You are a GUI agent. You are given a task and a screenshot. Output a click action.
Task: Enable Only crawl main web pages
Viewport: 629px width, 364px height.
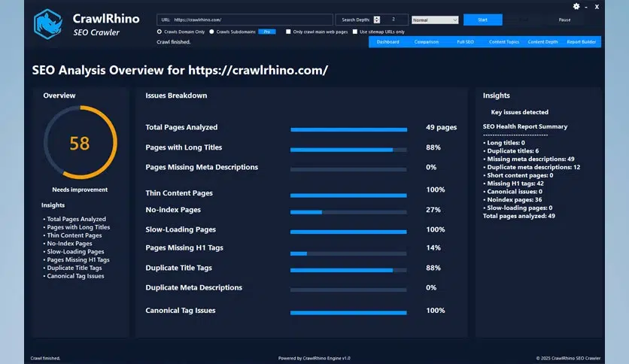(288, 32)
